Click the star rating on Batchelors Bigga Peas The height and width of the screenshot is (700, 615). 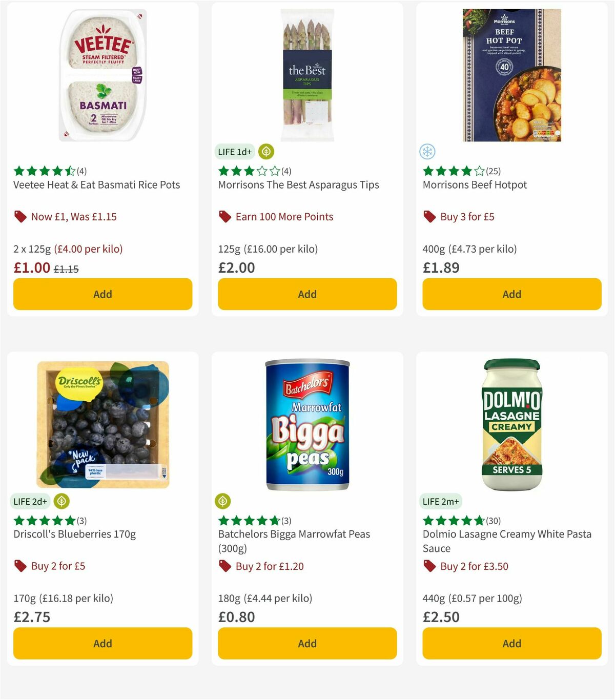(248, 520)
